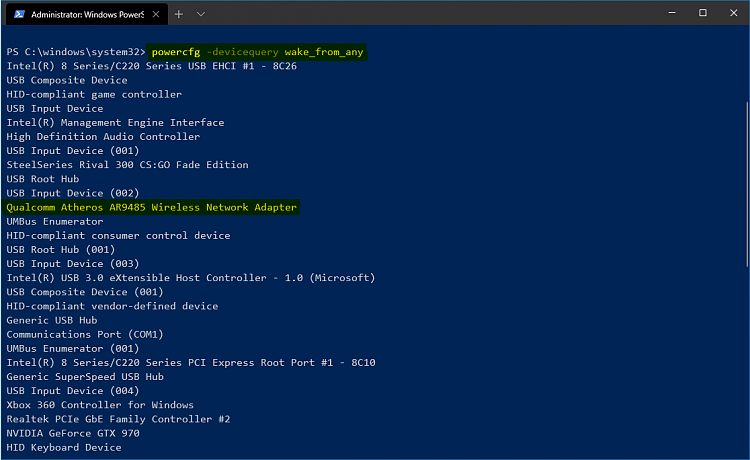750x460 pixels.
Task: Click highlighted Qualcomm Atheros AR9485 Wireless Network Adapter
Action: point(152,207)
